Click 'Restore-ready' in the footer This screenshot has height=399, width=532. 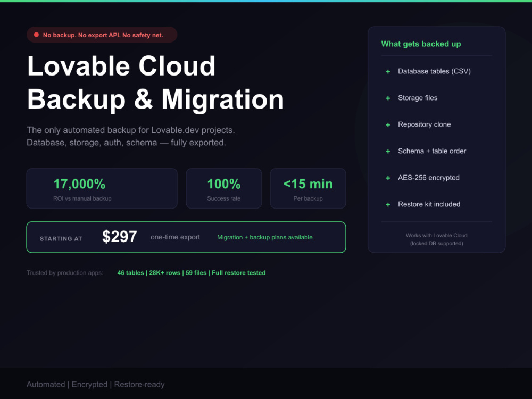tap(139, 385)
